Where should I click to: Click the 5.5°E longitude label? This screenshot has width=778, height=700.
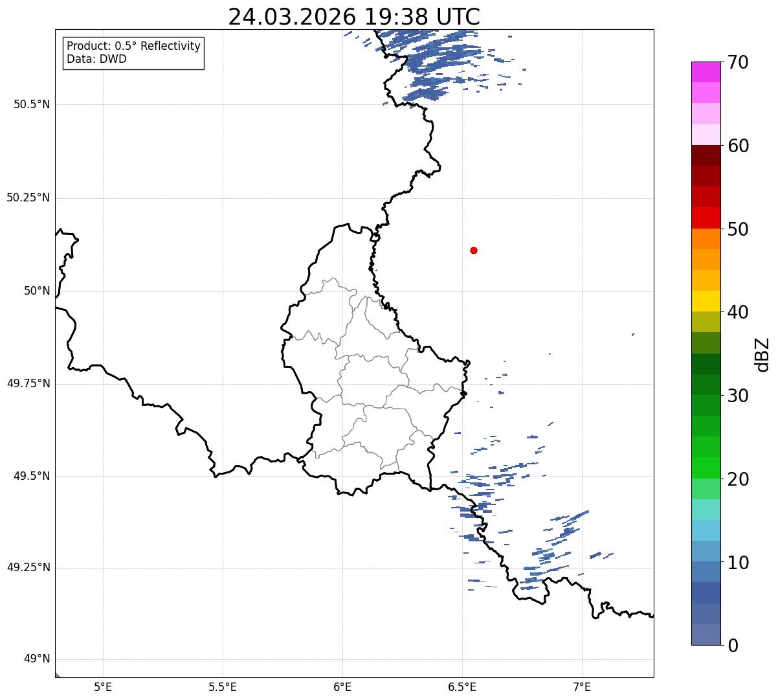click(x=223, y=686)
